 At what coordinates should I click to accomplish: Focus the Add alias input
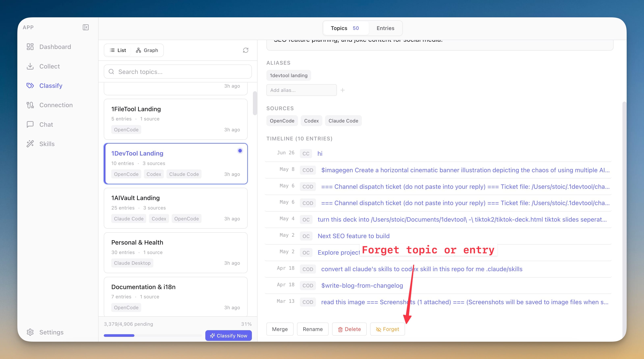click(x=301, y=90)
